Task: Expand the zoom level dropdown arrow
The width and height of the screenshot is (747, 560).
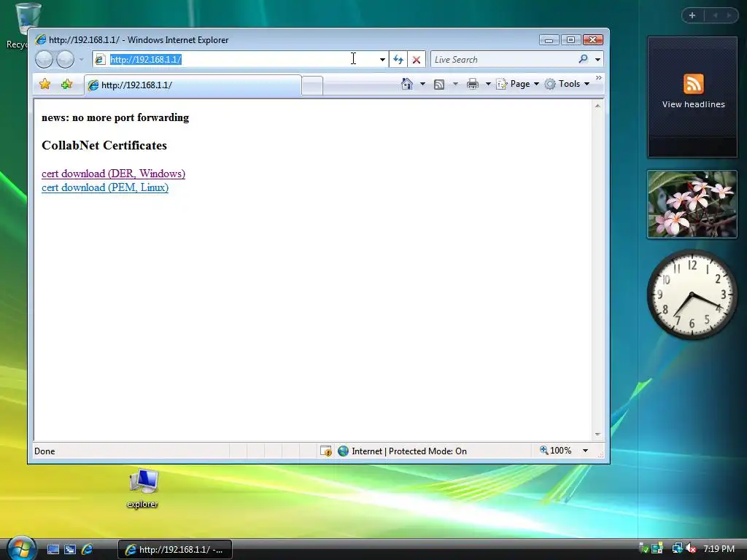Action: 585,451
